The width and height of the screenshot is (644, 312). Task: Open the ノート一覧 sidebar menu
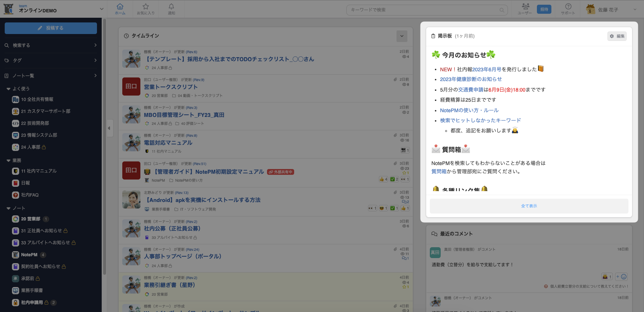51,76
